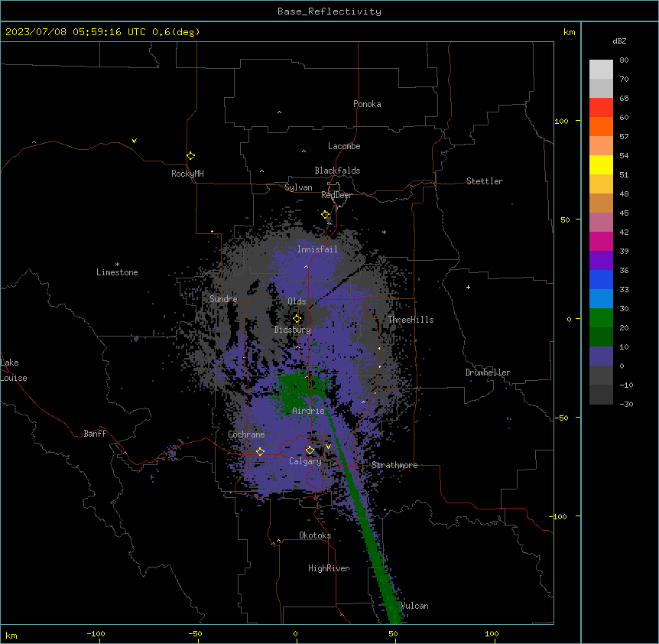Click the light blue 33 dBZ swatch
This screenshot has height=644, width=659.
click(x=601, y=298)
